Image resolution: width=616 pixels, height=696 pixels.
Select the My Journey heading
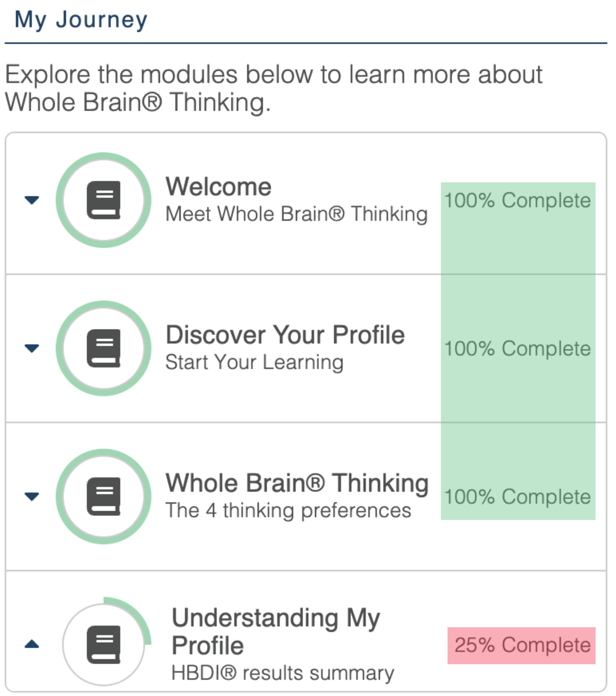(x=81, y=20)
